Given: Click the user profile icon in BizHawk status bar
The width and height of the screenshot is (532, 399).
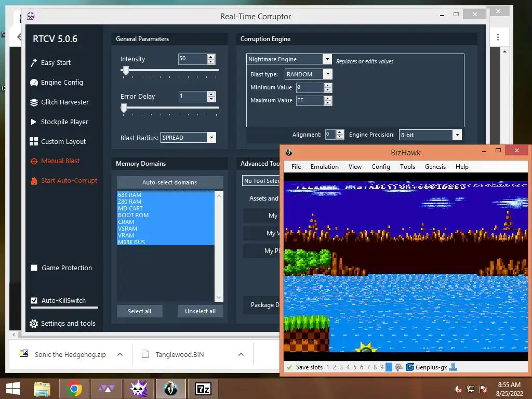Looking at the screenshot, I should (x=453, y=367).
